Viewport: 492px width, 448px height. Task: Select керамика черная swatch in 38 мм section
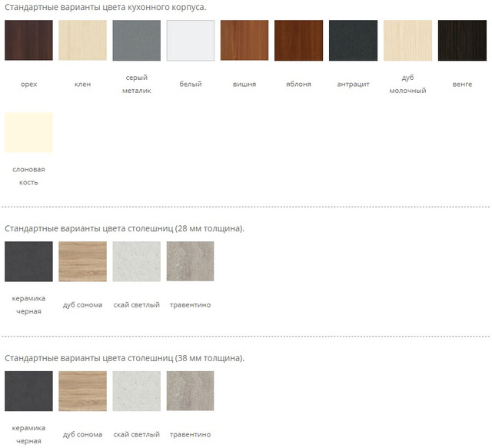[28, 391]
